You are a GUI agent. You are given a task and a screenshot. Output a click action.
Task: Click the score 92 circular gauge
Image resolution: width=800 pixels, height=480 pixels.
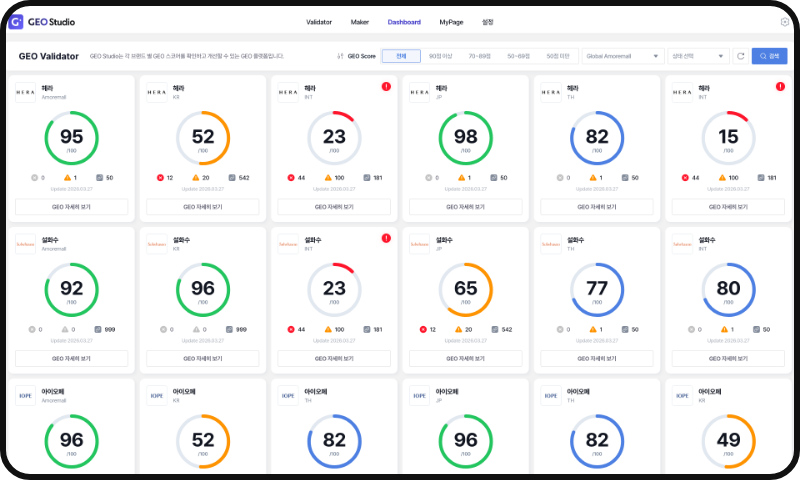71,290
